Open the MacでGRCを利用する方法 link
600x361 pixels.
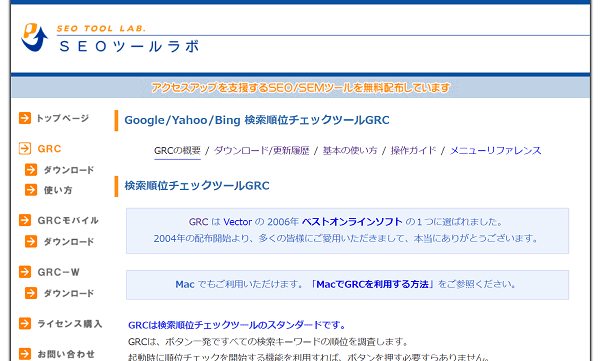coord(372,284)
